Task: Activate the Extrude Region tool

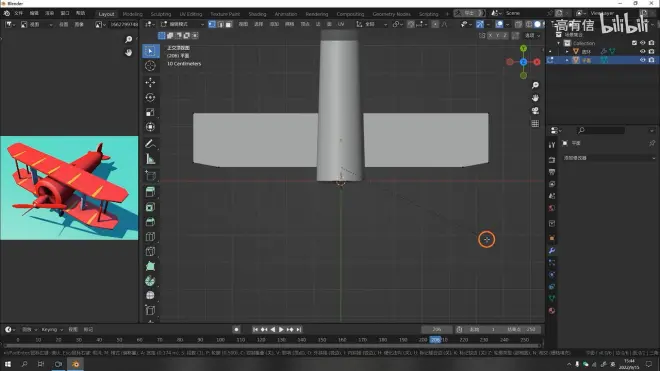Action: tap(150, 192)
